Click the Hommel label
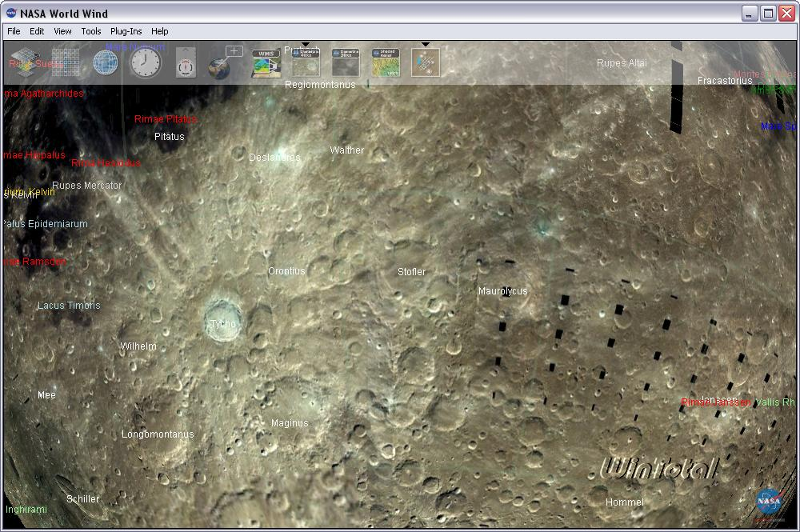 (x=625, y=502)
